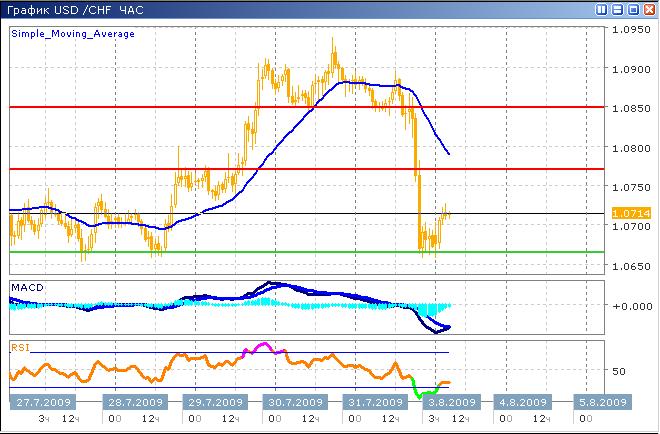The height and width of the screenshot is (434, 660).
Task: Select the 30.7.2009 date marker
Action: [295, 402]
